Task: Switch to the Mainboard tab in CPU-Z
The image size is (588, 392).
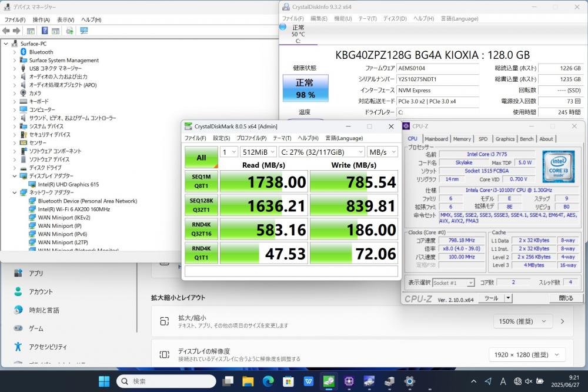Action: pyautogui.click(x=436, y=139)
